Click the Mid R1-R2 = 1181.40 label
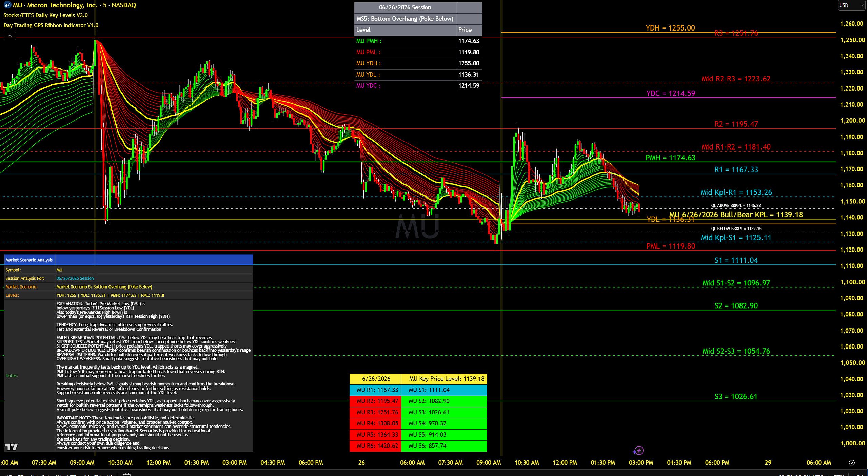The width and height of the screenshot is (868, 476). pyautogui.click(x=736, y=147)
